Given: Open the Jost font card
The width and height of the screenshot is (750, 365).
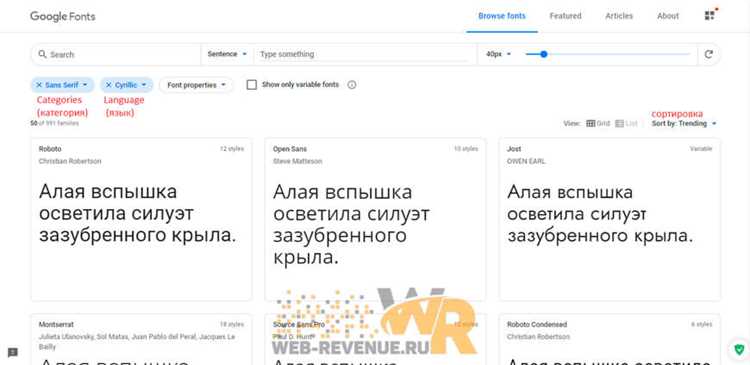Looking at the screenshot, I should point(609,219).
